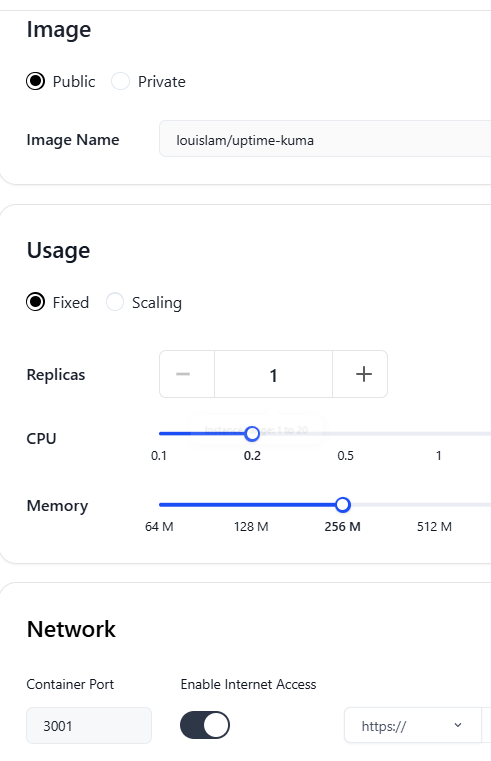Click the Memory slider handle at 256 M
Viewport: 491px width, 761px height.
[343, 505]
